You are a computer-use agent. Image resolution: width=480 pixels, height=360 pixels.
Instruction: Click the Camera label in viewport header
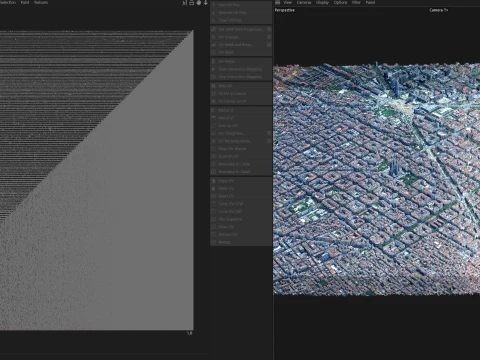(x=439, y=10)
